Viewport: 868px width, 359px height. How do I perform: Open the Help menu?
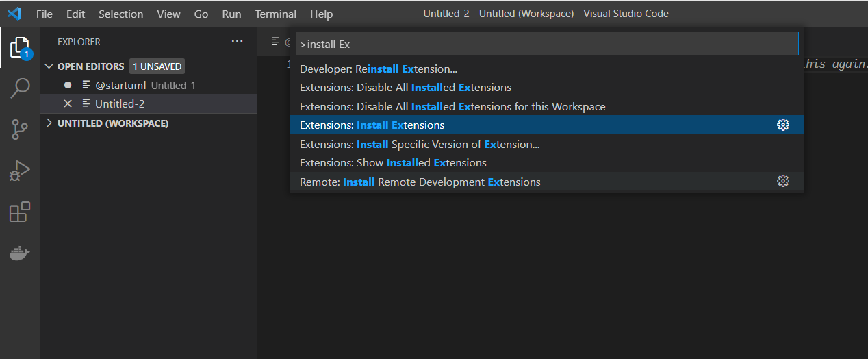click(321, 14)
